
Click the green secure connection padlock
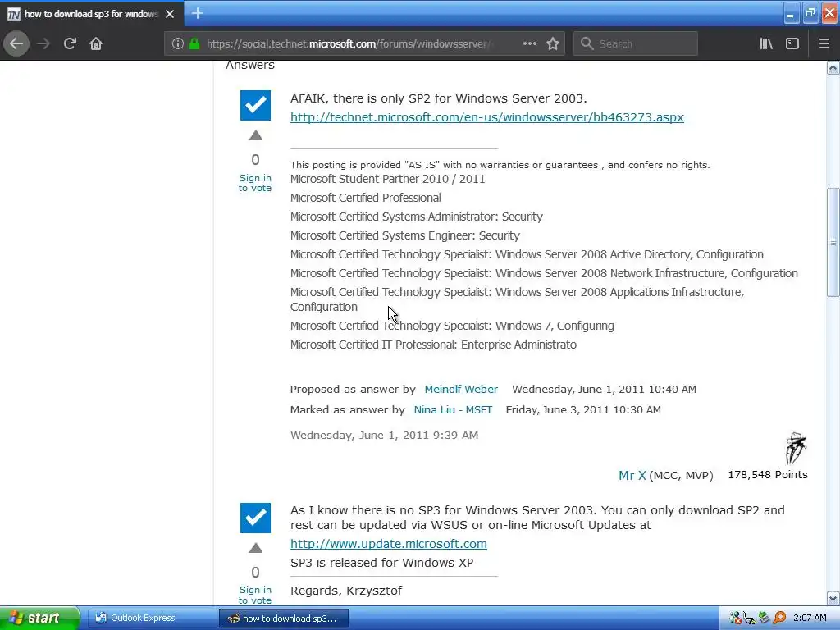(x=194, y=43)
